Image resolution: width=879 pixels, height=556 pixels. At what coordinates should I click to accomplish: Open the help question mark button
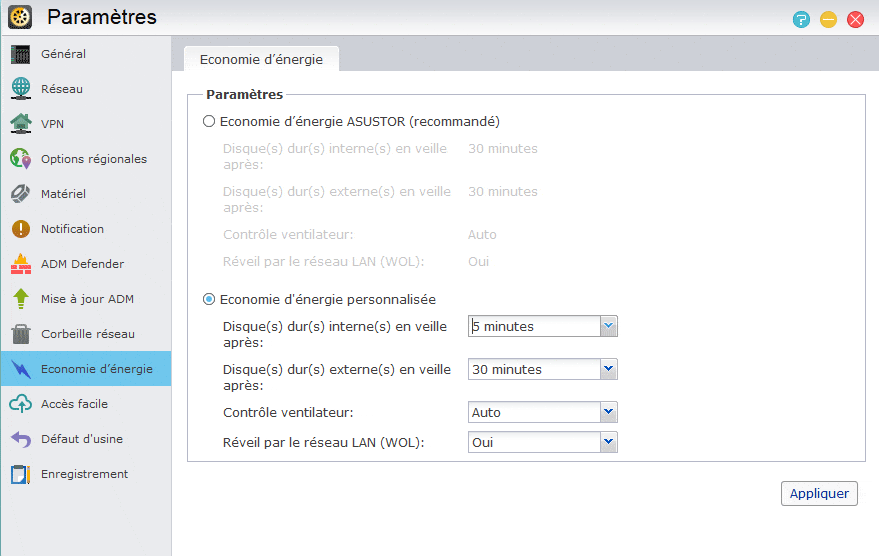(x=801, y=20)
